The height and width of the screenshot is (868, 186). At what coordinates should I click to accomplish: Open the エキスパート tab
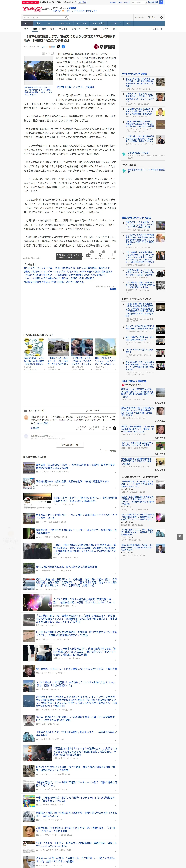64,24
